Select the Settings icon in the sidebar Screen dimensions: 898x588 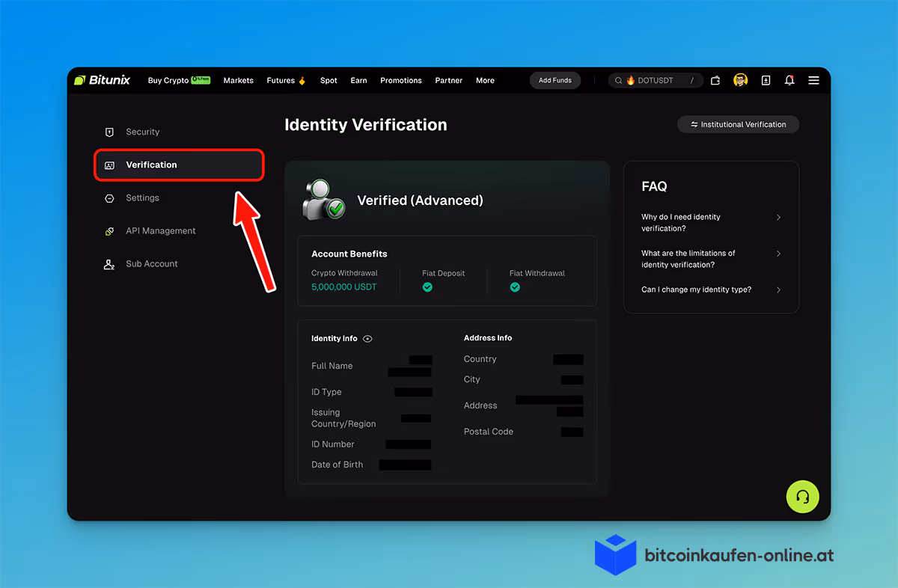click(111, 197)
